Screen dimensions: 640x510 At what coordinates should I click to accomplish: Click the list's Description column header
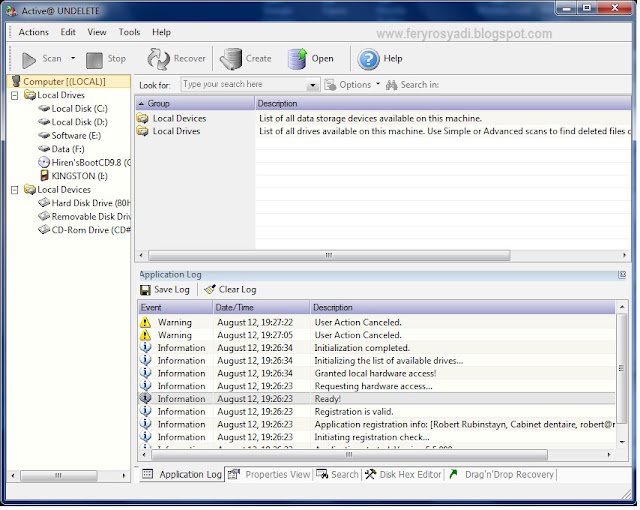(x=443, y=104)
